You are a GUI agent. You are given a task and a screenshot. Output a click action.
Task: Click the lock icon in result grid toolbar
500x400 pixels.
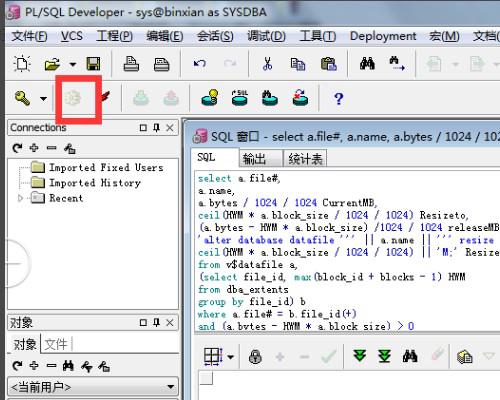(255, 356)
